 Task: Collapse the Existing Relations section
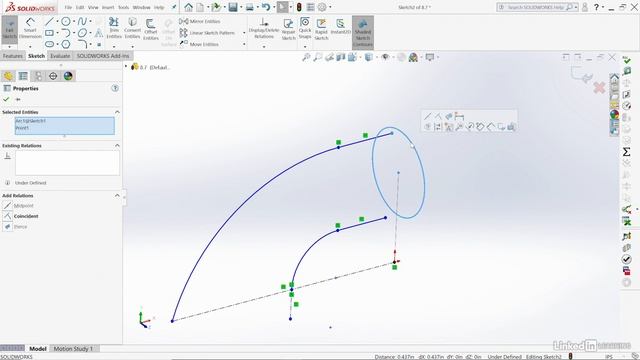117,145
